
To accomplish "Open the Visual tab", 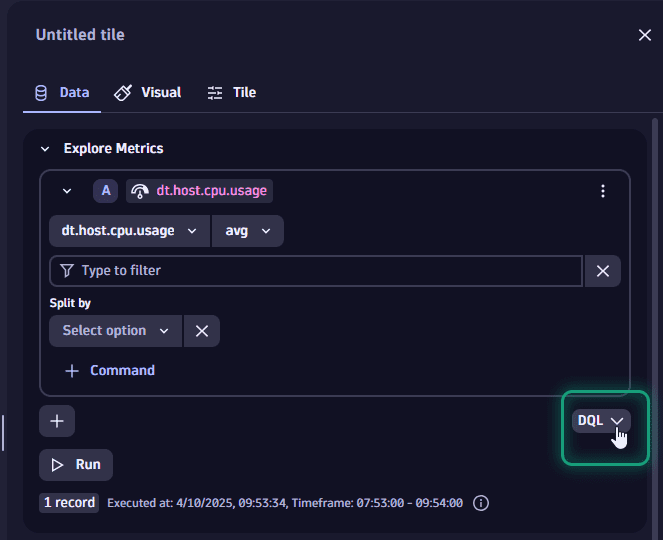I will coord(148,93).
